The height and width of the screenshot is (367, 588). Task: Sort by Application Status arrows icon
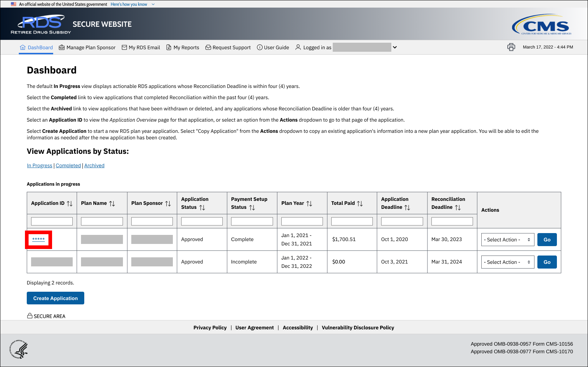[202, 207]
